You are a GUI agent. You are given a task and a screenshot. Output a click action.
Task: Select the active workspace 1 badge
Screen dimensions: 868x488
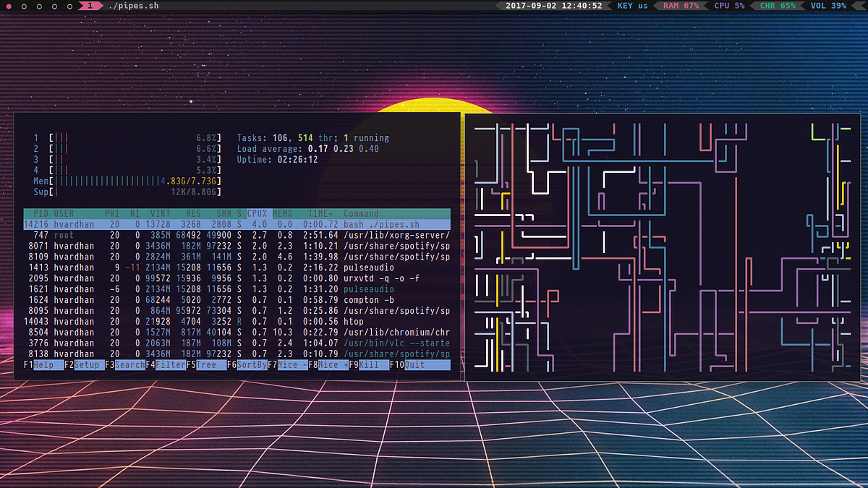[90, 6]
